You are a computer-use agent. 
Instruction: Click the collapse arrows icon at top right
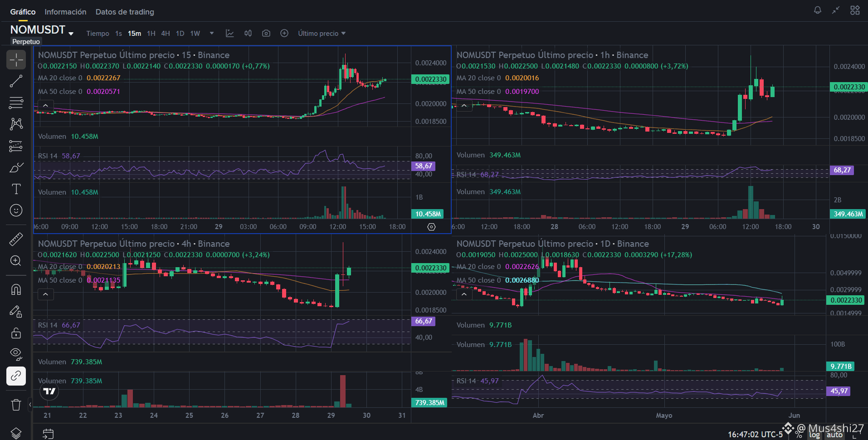click(x=836, y=10)
